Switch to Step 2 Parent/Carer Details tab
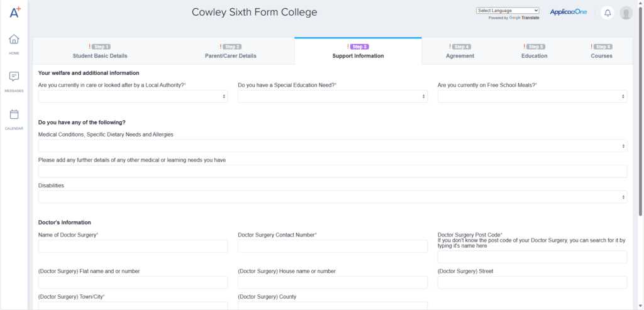 click(x=231, y=51)
